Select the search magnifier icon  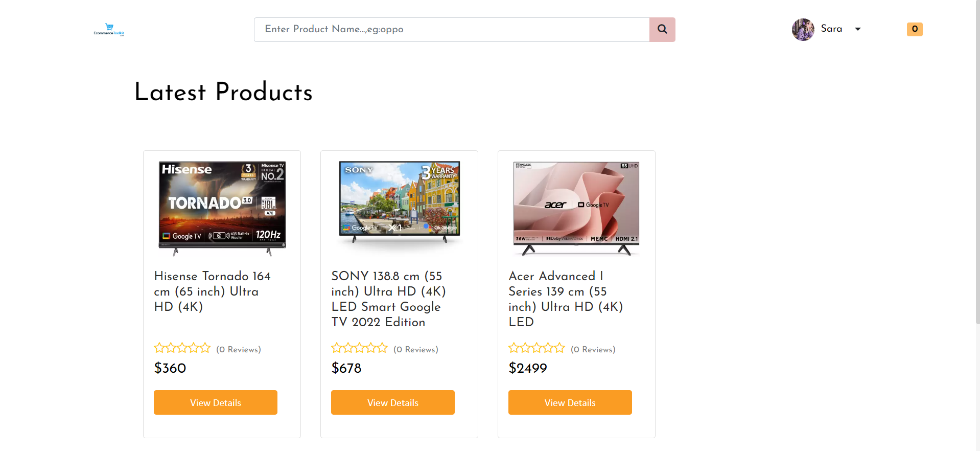tap(662, 29)
